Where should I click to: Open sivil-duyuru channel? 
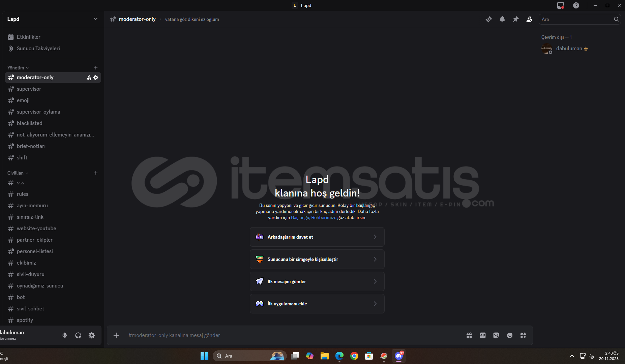53,274
